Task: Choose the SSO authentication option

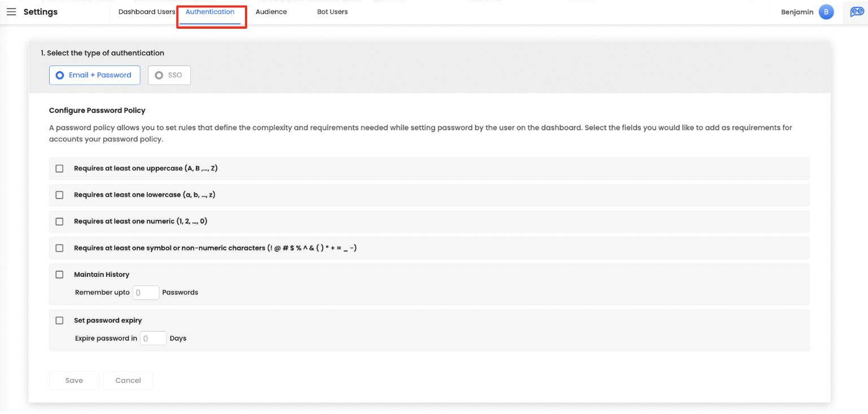Action: 169,75
